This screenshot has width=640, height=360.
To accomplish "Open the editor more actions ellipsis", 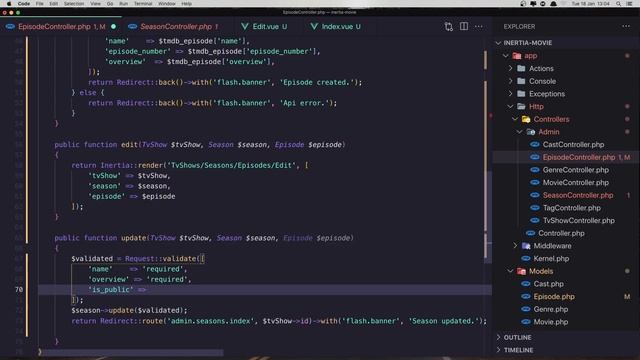I will coord(478,27).
